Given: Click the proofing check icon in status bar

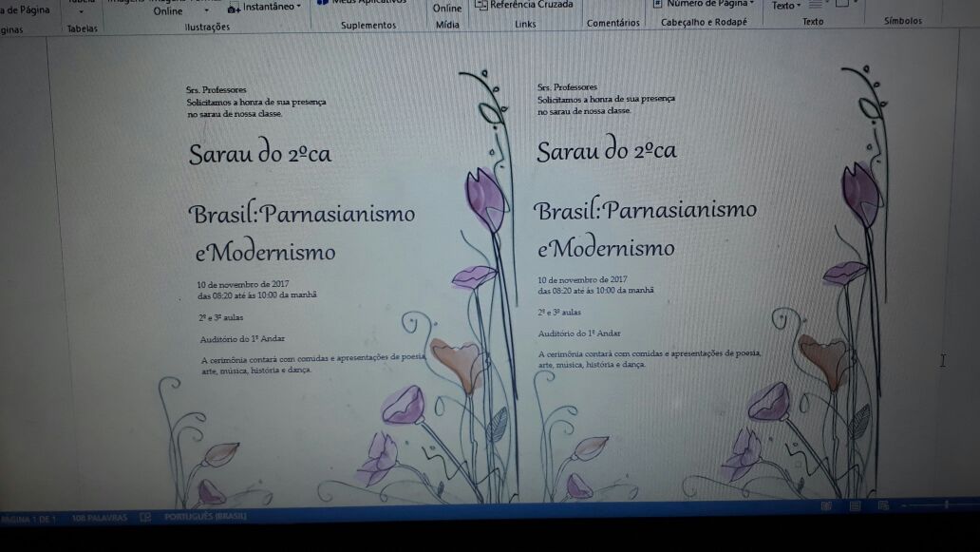Looking at the screenshot, I should tap(145, 517).
